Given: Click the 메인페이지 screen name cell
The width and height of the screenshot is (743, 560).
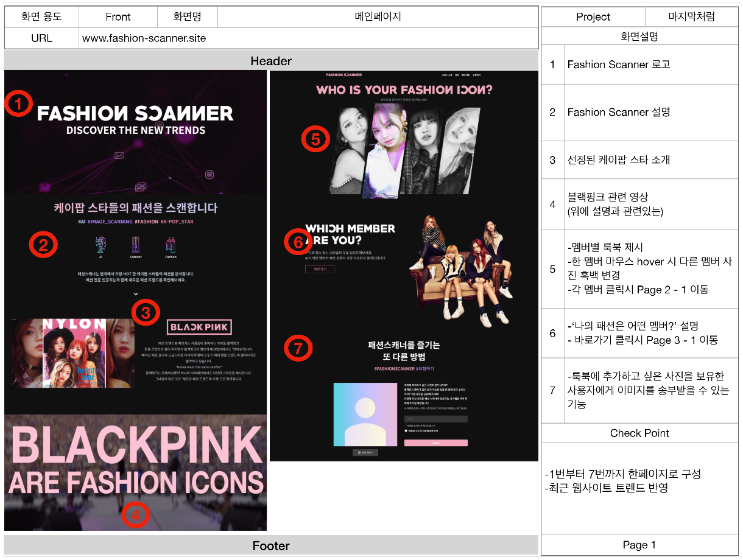Looking at the screenshot, I should pos(378,17).
